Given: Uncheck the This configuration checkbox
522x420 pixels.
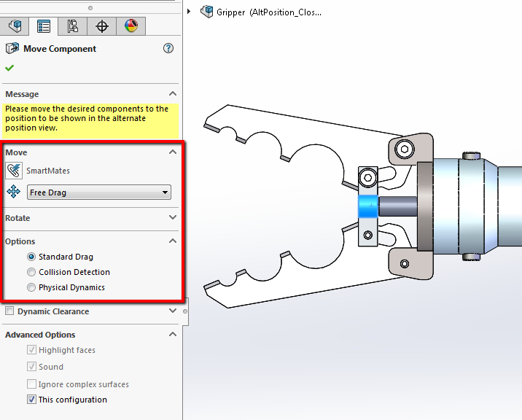Looking at the screenshot, I should coord(31,400).
